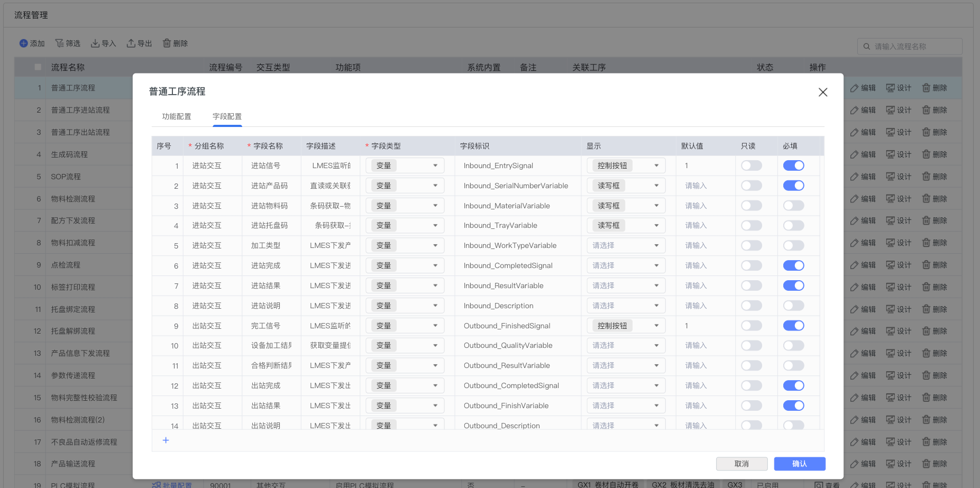Close the 普通工序流程 dialog
The image size is (980, 488).
(822, 92)
